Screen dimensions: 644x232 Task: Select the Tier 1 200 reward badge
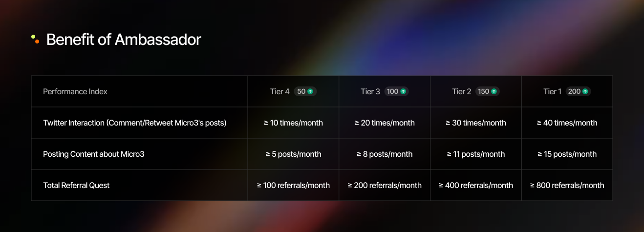pyautogui.click(x=579, y=91)
